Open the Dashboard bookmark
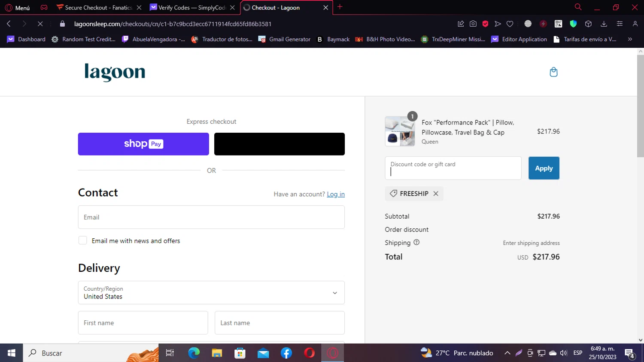The image size is (644, 362). (x=26, y=39)
